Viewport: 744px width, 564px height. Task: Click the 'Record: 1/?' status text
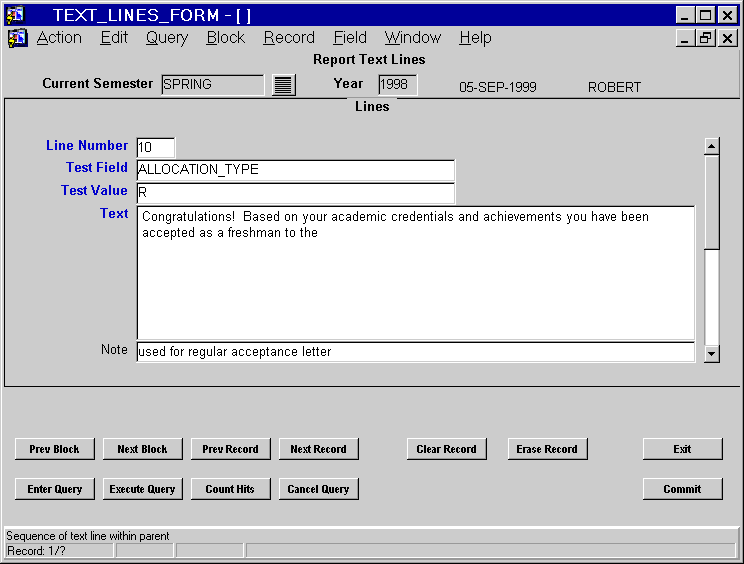36,551
